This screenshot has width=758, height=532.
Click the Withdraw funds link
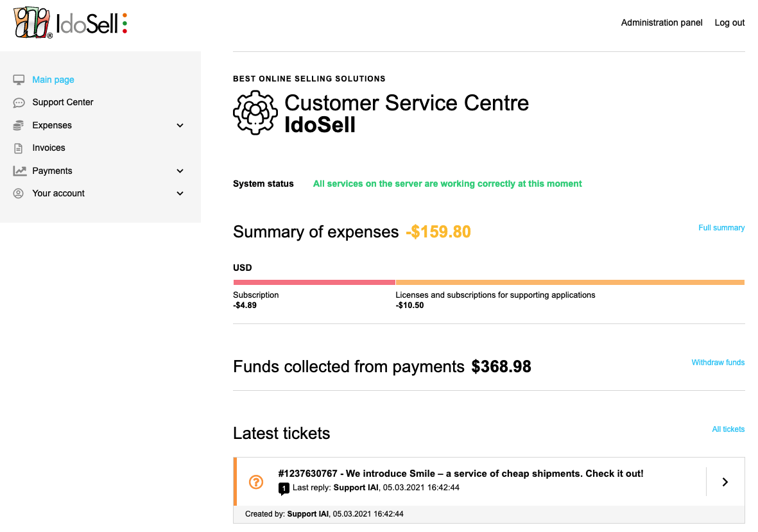[x=718, y=363]
